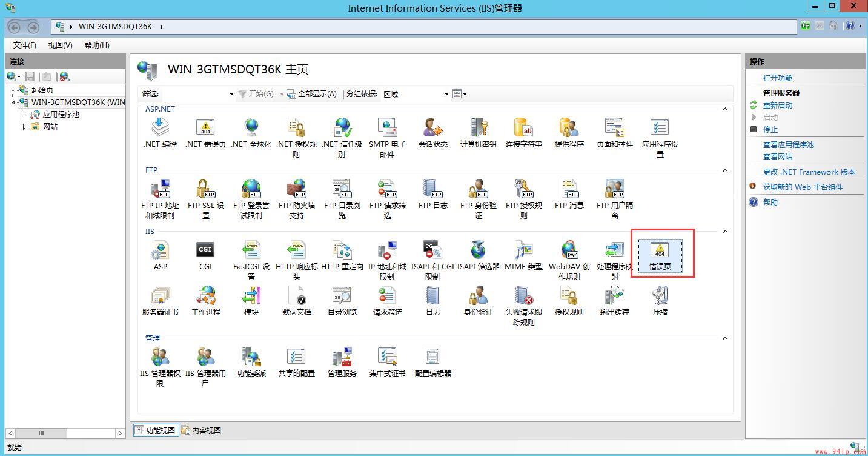Collapse the ASP.NET group section
Viewport: 868px width, 456px height.
point(725,109)
